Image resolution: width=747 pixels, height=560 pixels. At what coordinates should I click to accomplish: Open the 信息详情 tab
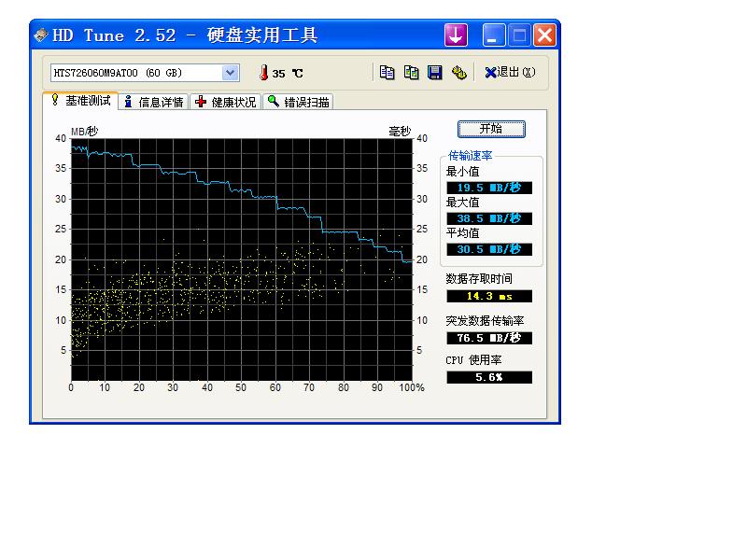click(x=154, y=102)
